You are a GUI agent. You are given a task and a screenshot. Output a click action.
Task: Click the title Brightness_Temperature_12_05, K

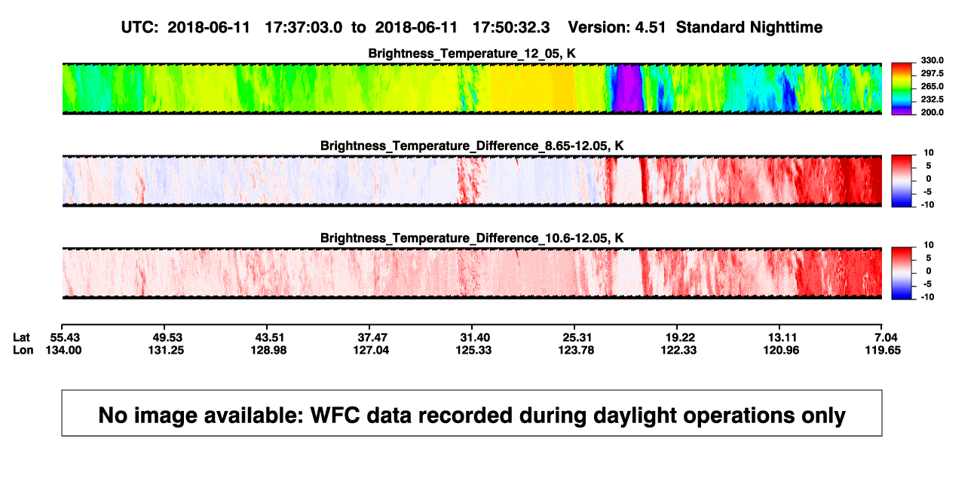click(x=472, y=54)
